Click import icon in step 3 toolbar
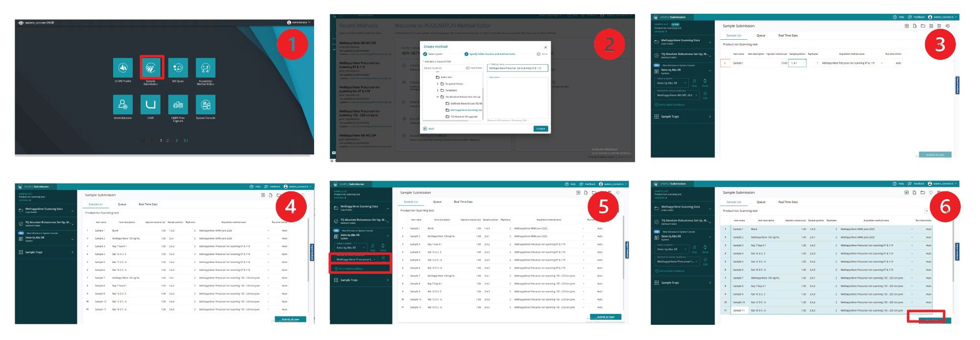This screenshot has height=340, width=980. (907, 26)
